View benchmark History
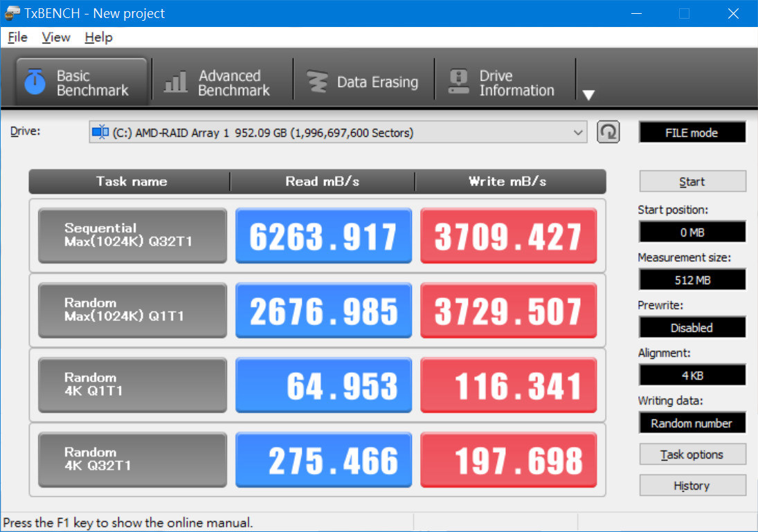758x532 pixels. [692, 485]
